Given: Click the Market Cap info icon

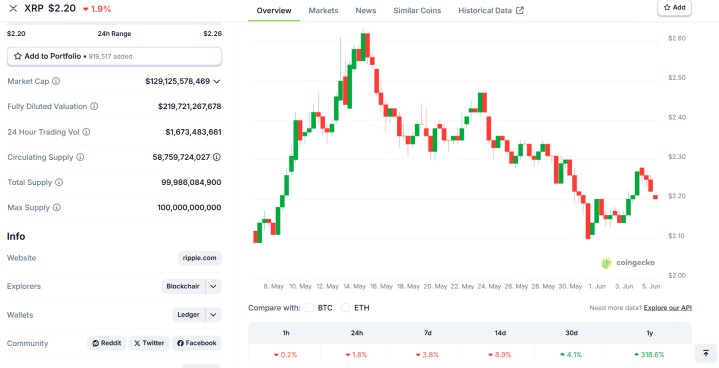Looking at the screenshot, I should click(56, 81).
